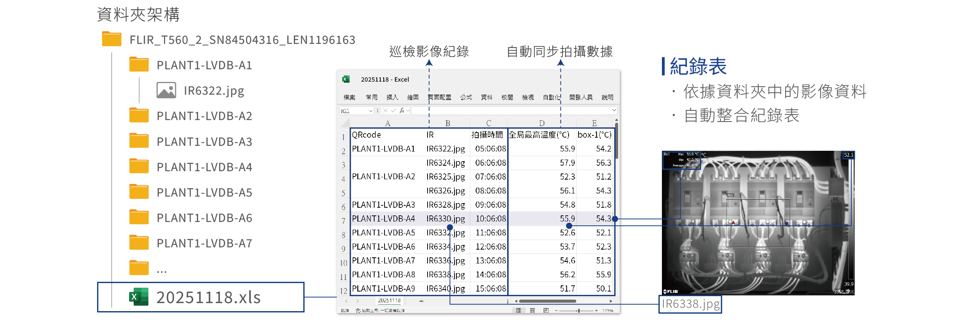Click the horizontal scrollbar thumb

pyautogui.click(x=547, y=301)
